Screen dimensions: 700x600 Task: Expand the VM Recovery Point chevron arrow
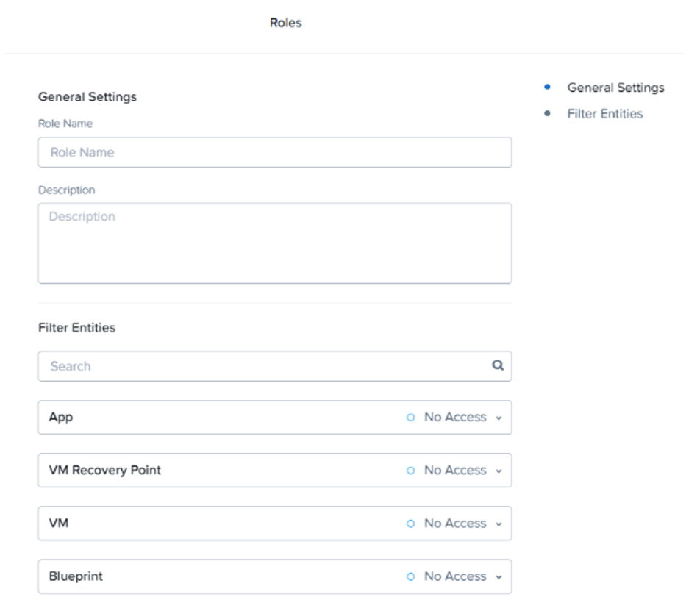[x=499, y=471]
